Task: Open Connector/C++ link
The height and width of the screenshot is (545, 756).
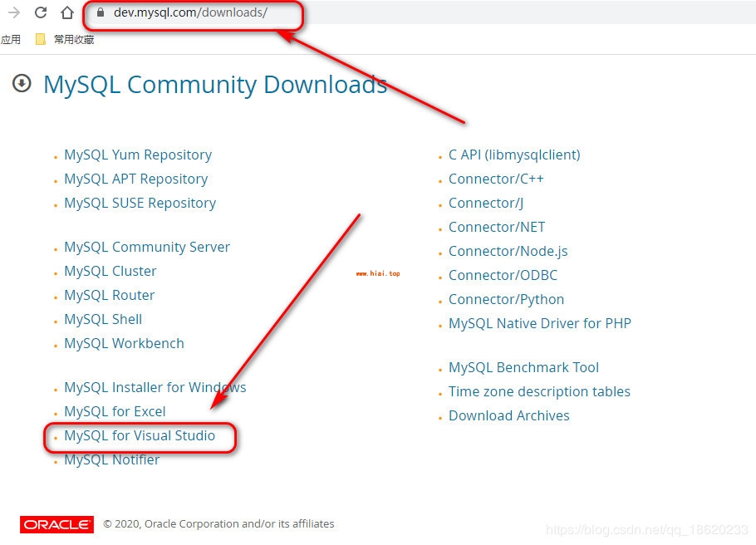Action: [x=496, y=179]
